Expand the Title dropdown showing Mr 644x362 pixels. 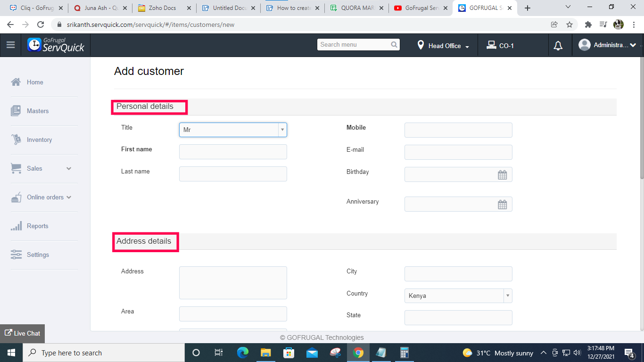[x=233, y=130]
